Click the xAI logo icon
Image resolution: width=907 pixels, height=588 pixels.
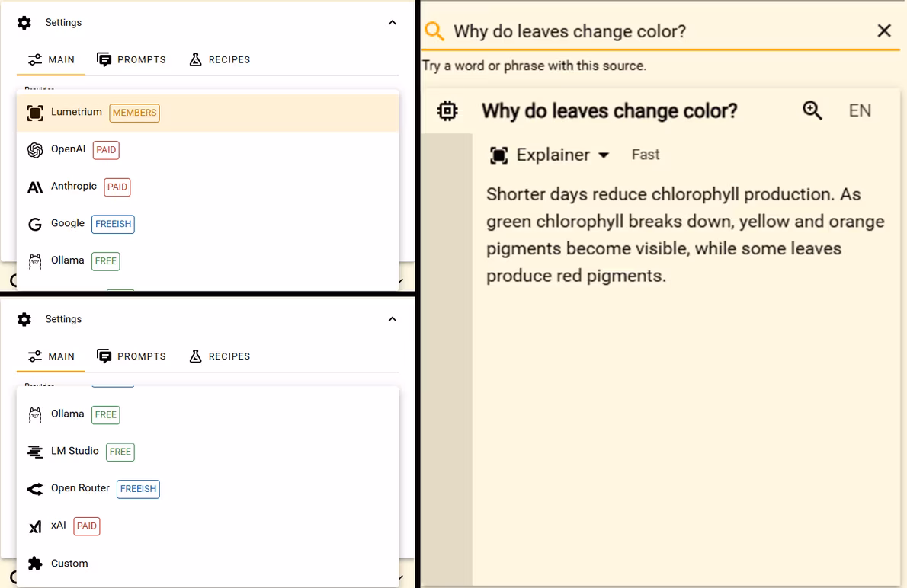click(x=35, y=526)
